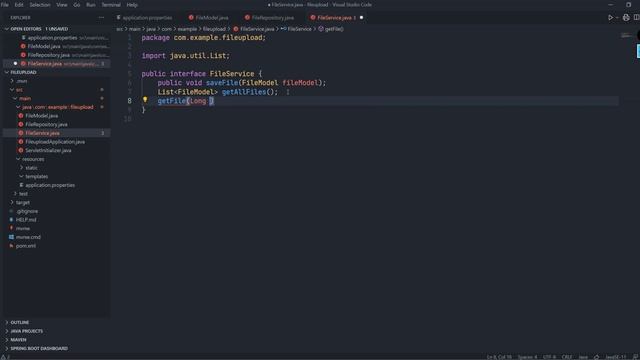Click the JavaSE-11 runtime status item
The image size is (640, 360).
616,357
